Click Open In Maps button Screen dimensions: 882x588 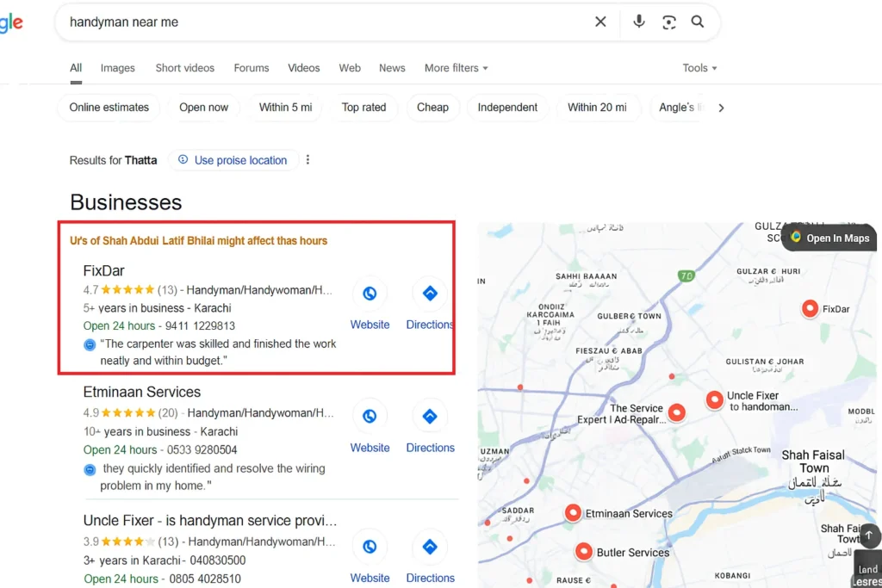pos(829,238)
